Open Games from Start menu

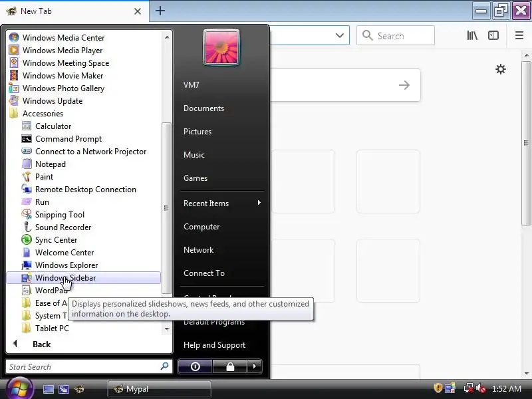(196, 178)
